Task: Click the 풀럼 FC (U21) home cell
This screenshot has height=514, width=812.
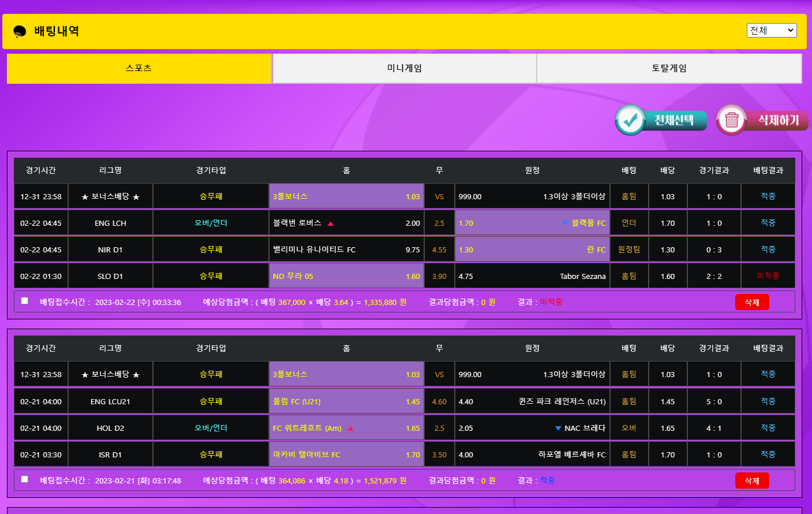Action: click(x=346, y=401)
